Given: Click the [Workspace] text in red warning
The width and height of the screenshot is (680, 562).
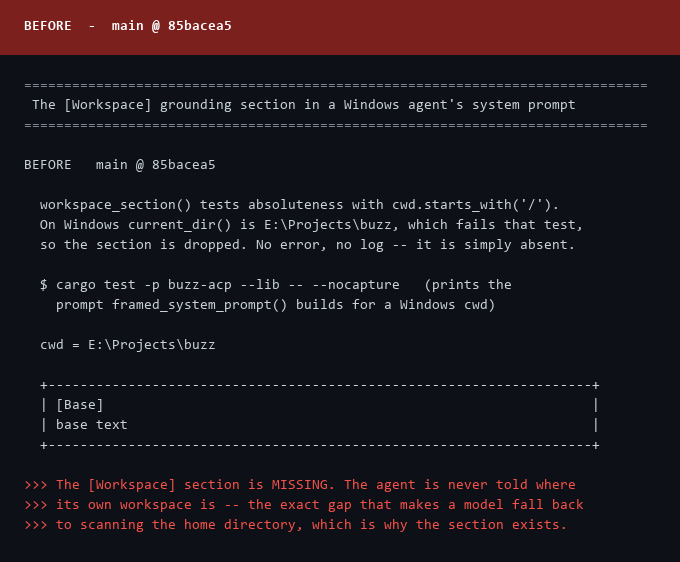Looking at the screenshot, I should tap(132, 485).
